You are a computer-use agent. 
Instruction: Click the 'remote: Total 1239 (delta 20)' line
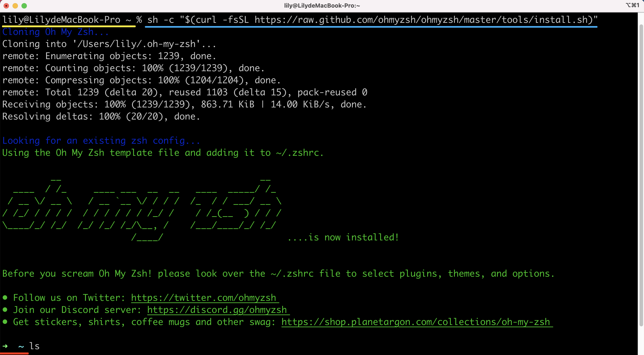(x=185, y=92)
